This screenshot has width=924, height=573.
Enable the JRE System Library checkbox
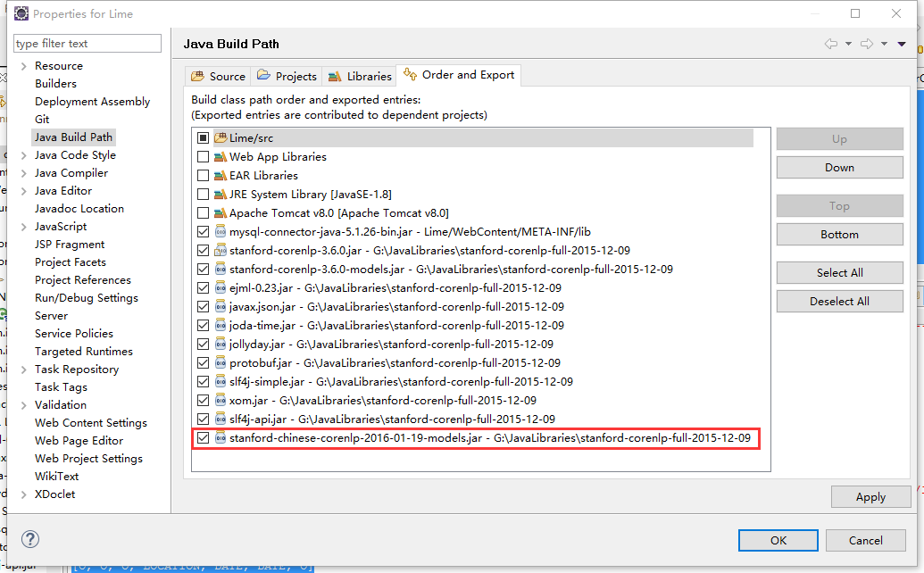point(202,194)
